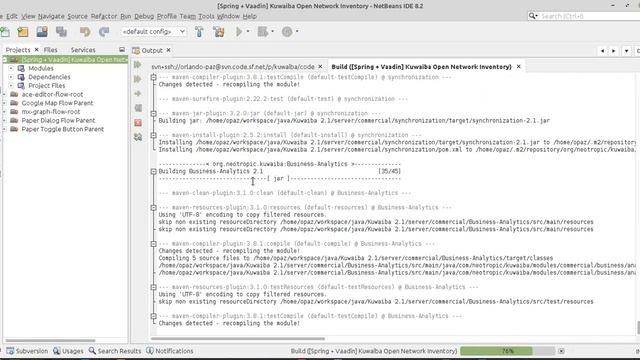The image size is (640, 360).
Task: Switch to the Files tab
Action: tap(51, 50)
